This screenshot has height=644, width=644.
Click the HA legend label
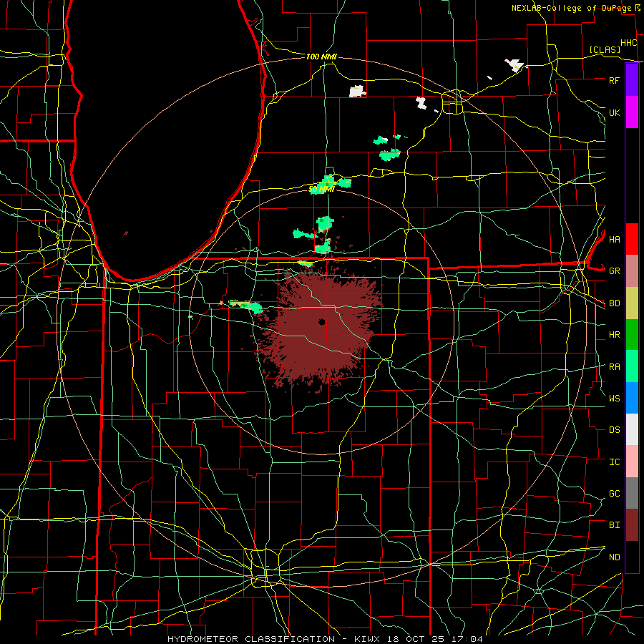(614, 239)
